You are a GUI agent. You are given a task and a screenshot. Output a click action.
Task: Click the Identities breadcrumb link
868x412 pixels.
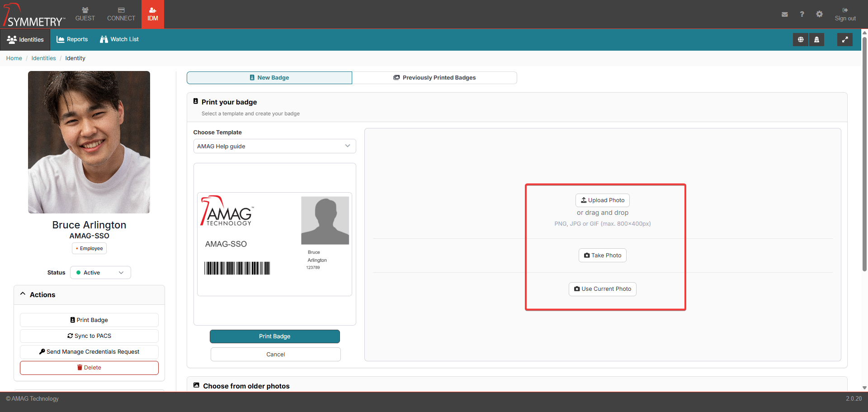43,58
